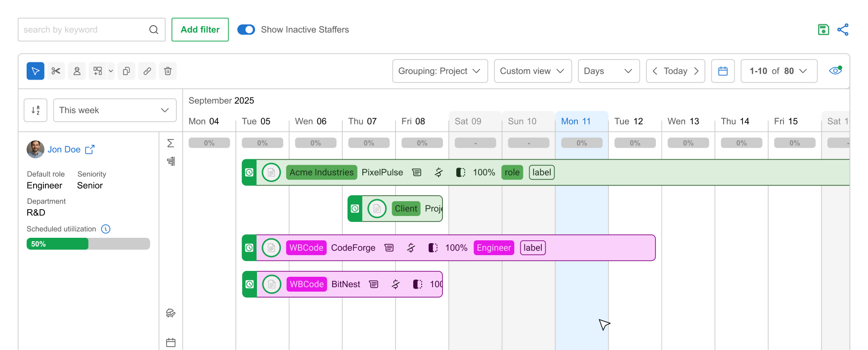Click status circle on CodeForge booking

271,248
